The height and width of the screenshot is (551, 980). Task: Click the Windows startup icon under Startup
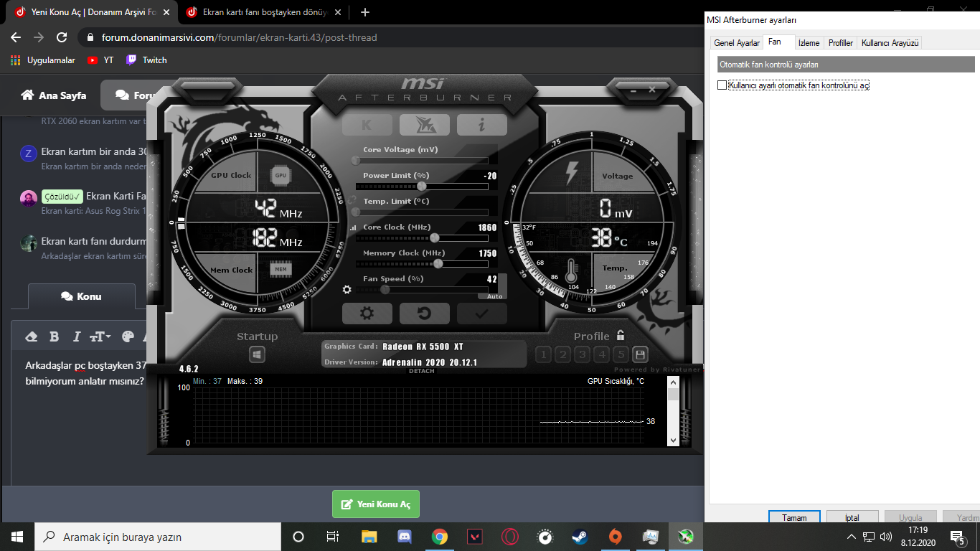[x=258, y=354]
